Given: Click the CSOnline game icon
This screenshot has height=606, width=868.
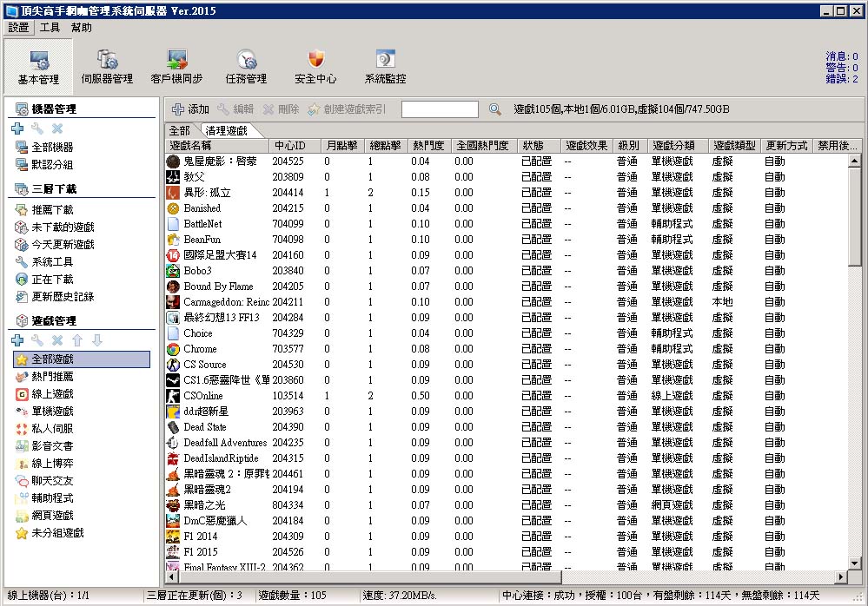Looking at the screenshot, I should (x=173, y=396).
